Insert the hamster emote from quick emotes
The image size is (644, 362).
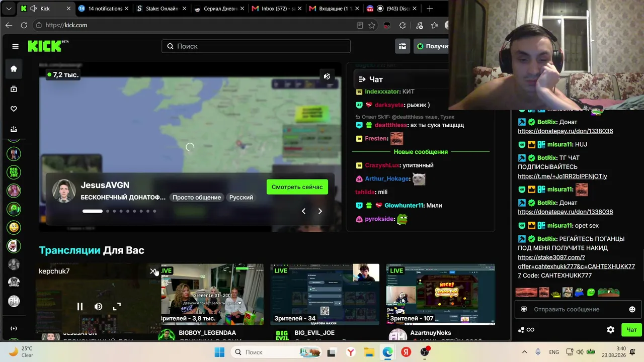click(568, 292)
